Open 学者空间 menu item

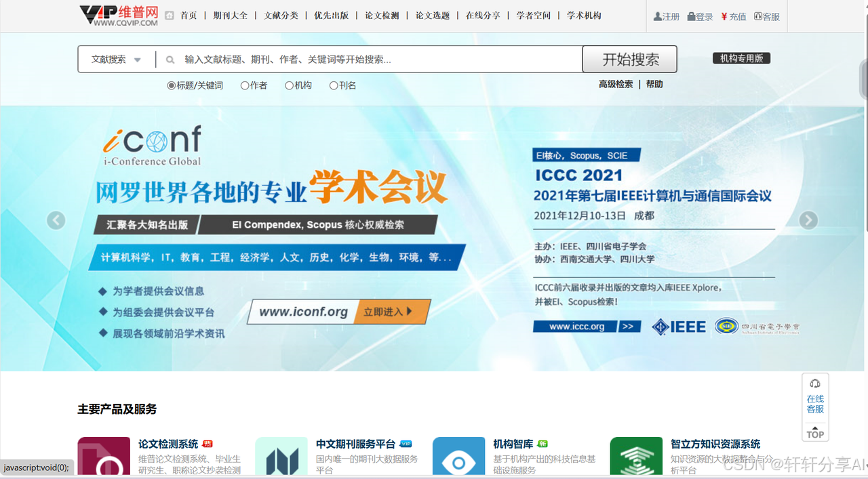534,16
